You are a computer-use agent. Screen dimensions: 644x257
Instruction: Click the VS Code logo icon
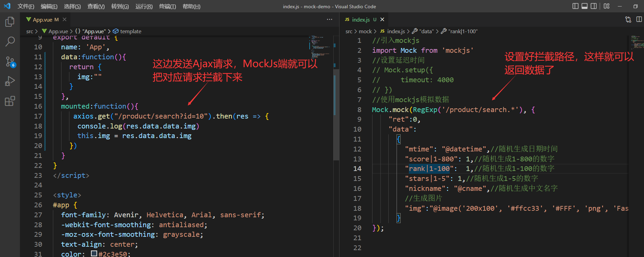[7, 6]
